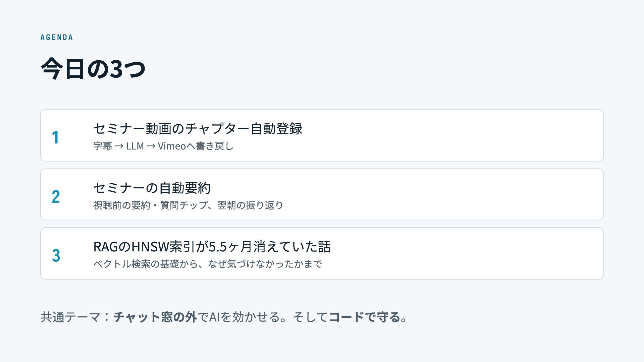
Task: Open the RAGのHNSW索引が5.5ヶ月消えていた話 item
Action: (x=212, y=247)
